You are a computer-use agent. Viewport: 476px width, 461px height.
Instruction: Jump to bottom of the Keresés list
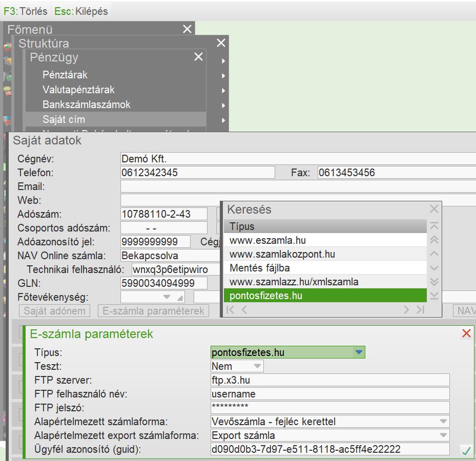[434, 296]
